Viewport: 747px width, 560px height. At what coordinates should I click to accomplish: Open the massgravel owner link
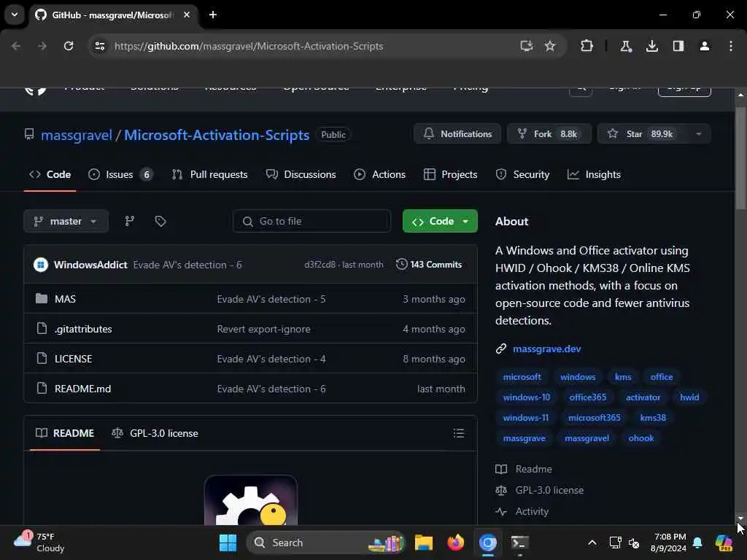tap(77, 135)
